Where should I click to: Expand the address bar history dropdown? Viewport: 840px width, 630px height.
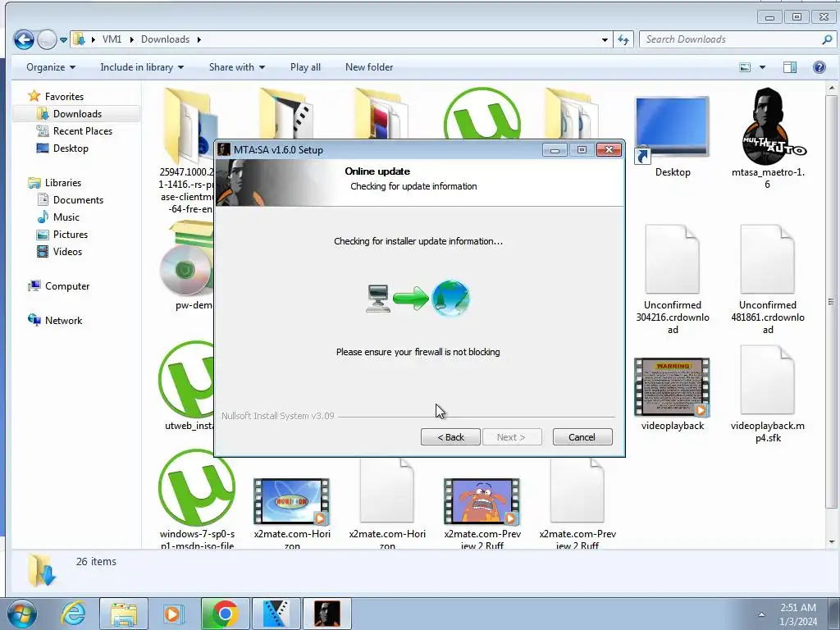(x=605, y=39)
